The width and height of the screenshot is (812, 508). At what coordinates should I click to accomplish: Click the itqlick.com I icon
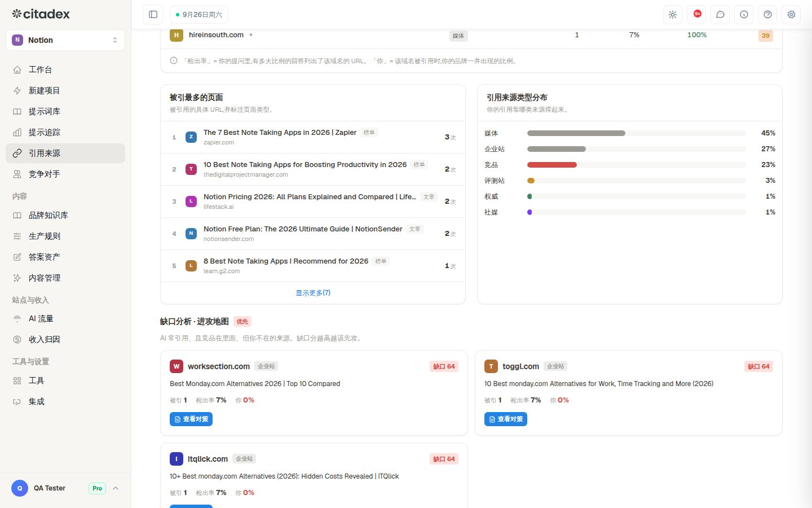pos(176,459)
